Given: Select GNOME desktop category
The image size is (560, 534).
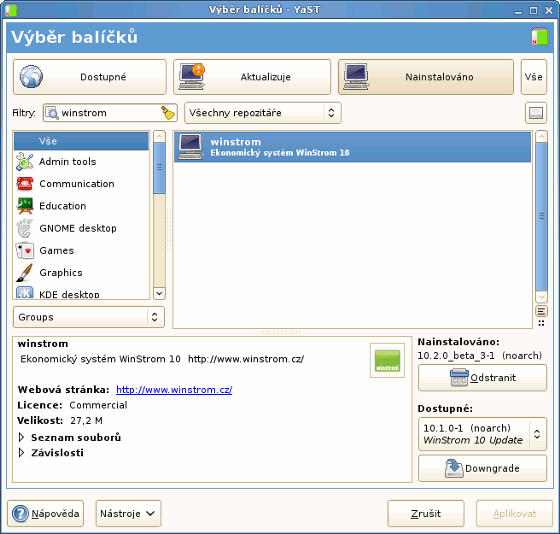Looking at the screenshot, I should point(81,228).
